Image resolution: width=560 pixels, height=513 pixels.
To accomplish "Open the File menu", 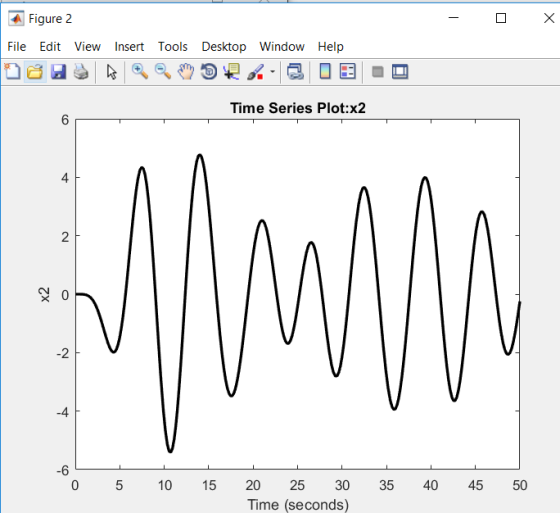I will [16, 46].
